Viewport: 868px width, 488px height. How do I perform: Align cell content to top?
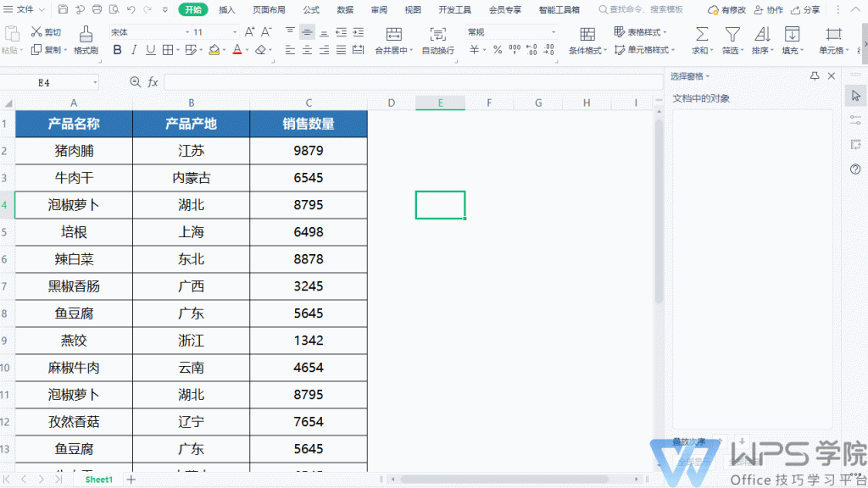point(290,32)
